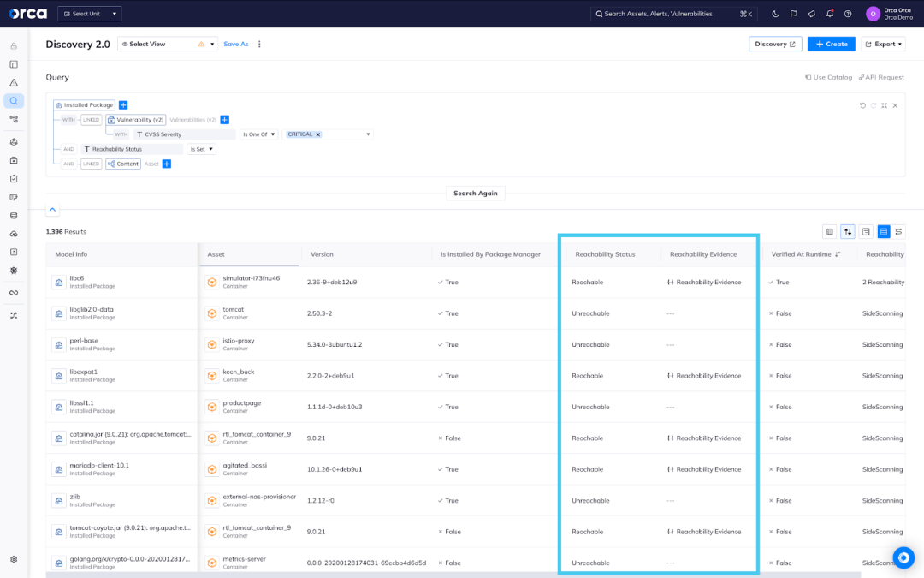Undo the last query change

(862, 105)
